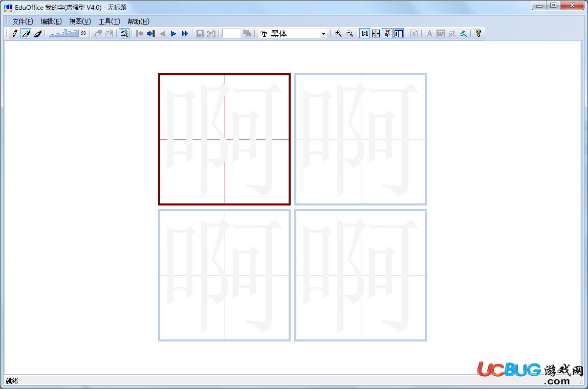The height and width of the screenshot is (389, 588).
Task: Click the zoom in magnifier
Action: [x=339, y=34]
